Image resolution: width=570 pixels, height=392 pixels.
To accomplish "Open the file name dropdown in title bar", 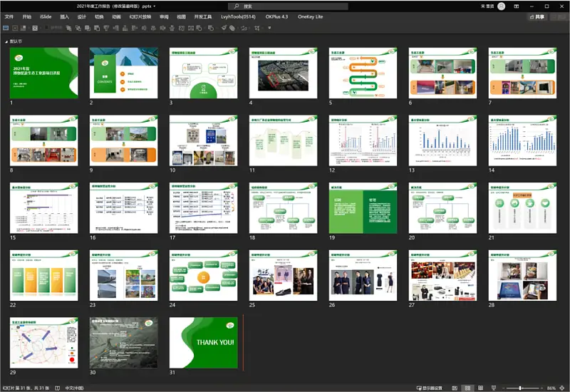I will [155, 6].
